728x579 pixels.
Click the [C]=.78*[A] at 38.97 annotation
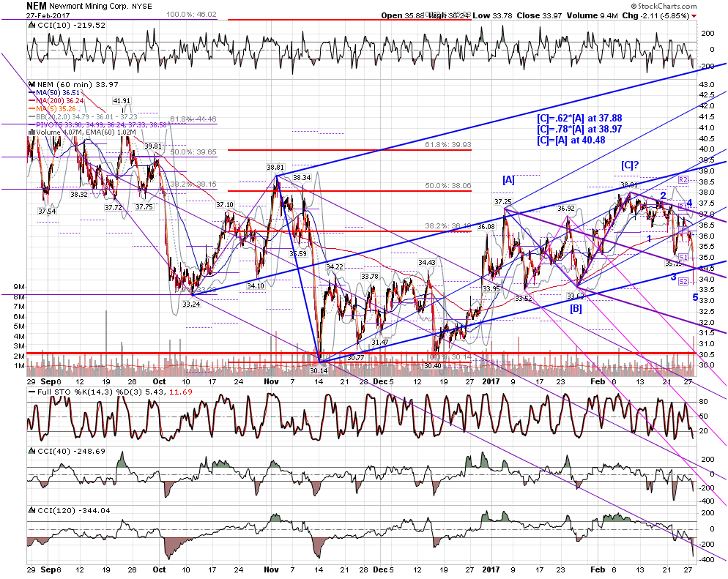(x=579, y=130)
